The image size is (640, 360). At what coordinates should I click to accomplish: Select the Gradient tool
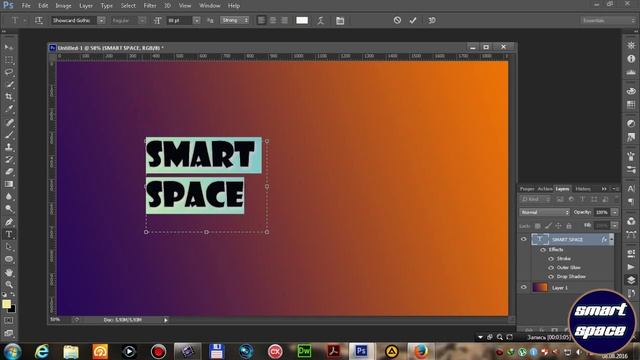click(9, 184)
